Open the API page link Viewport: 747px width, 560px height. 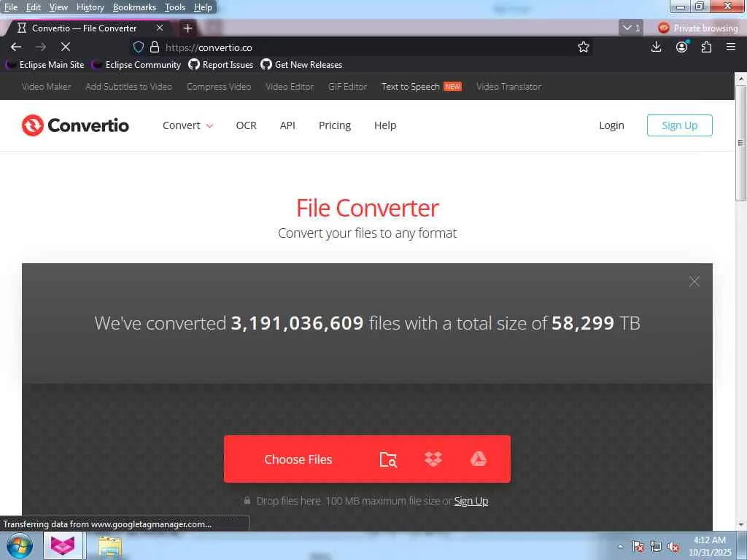[x=287, y=125]
